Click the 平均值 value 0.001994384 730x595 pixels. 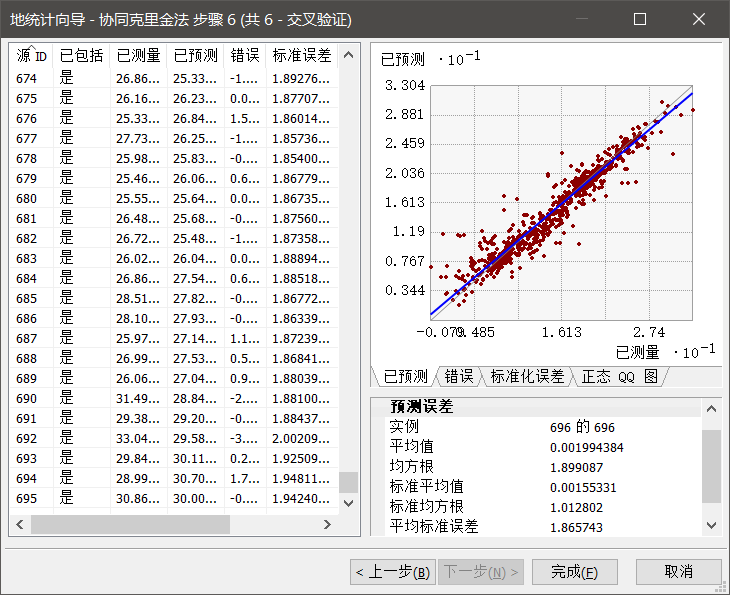[x=587, y=447]
